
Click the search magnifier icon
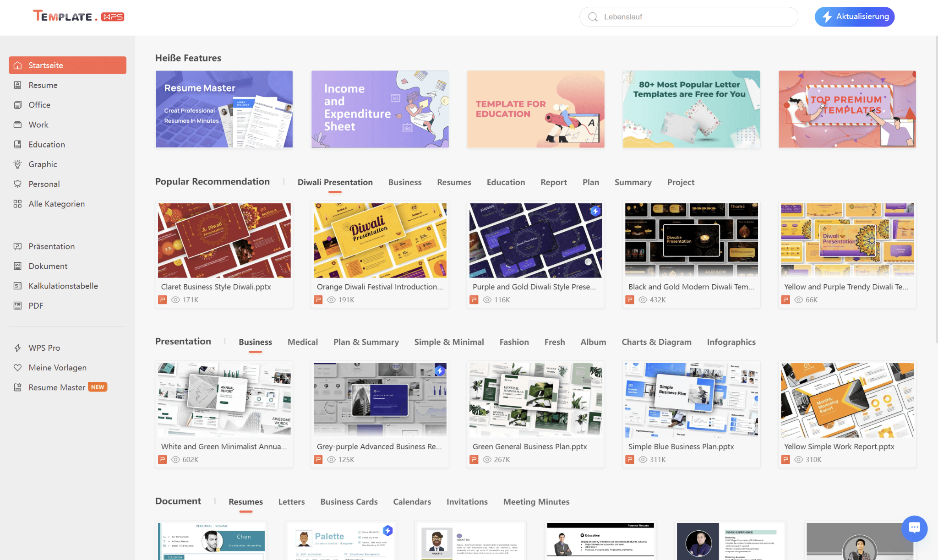[593, 17]
